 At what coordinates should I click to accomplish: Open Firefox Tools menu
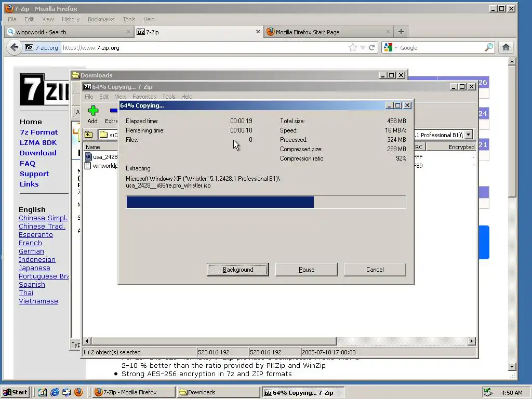pyautogui.click(x=129, y=19)
